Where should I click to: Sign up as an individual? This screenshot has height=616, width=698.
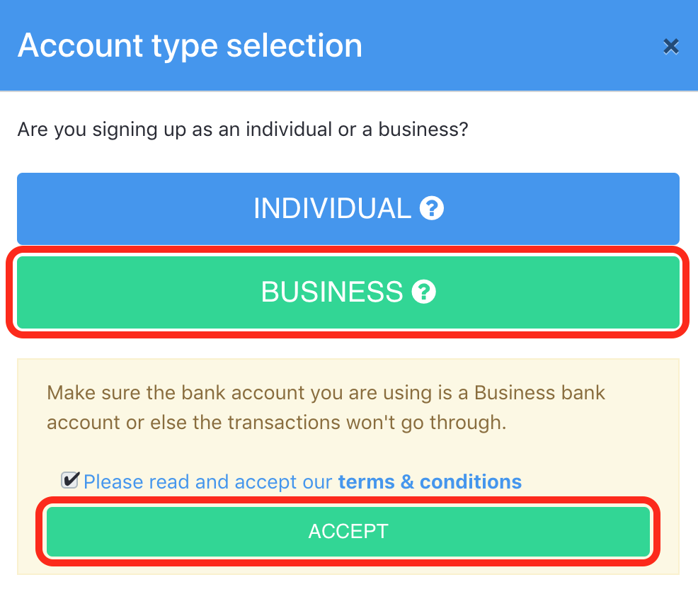coord(348,208)
